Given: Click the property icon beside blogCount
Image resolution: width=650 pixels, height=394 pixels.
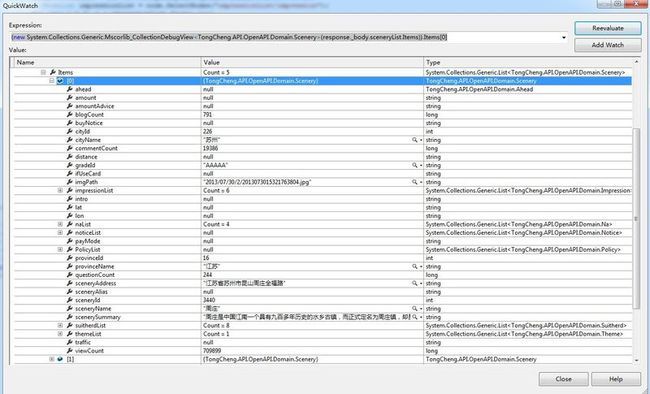Looking at the screenshot, I should pos(69,114).
